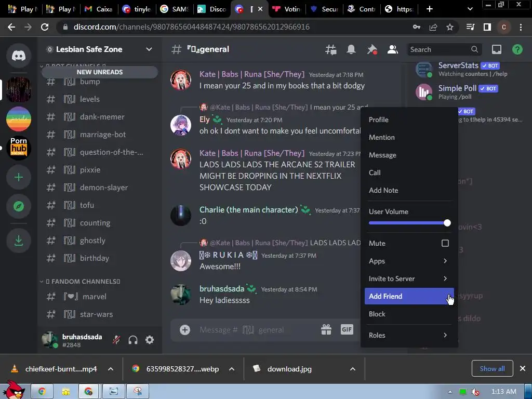Open the Porn hub server icon
Screen dimensions: 532x399
(x=19, y=148)
